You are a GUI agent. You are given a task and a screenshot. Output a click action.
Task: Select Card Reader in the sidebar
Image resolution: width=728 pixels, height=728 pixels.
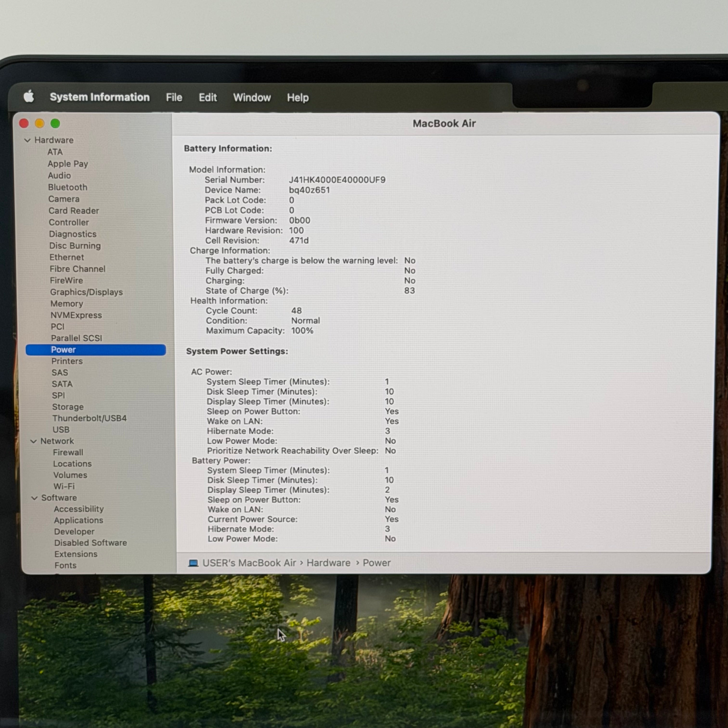(74, 211)
